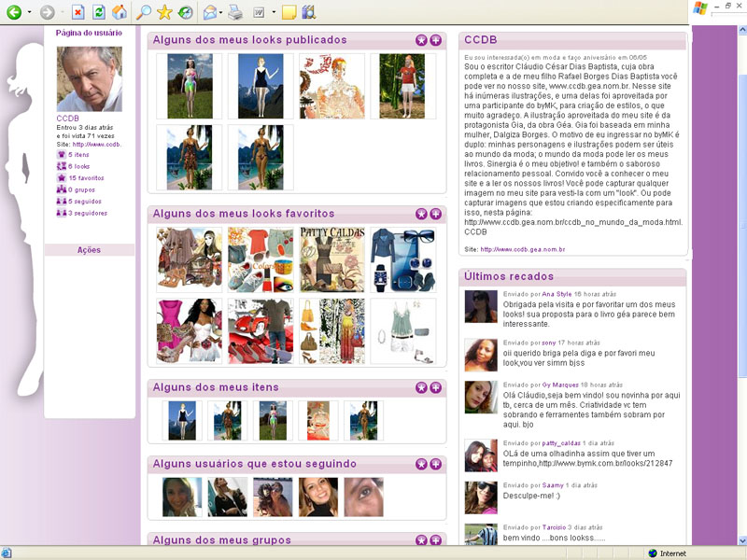Open the Patty Caldas favorite look thumbnail
This screenshot has width=747, height=560.
tap(331, 259)
